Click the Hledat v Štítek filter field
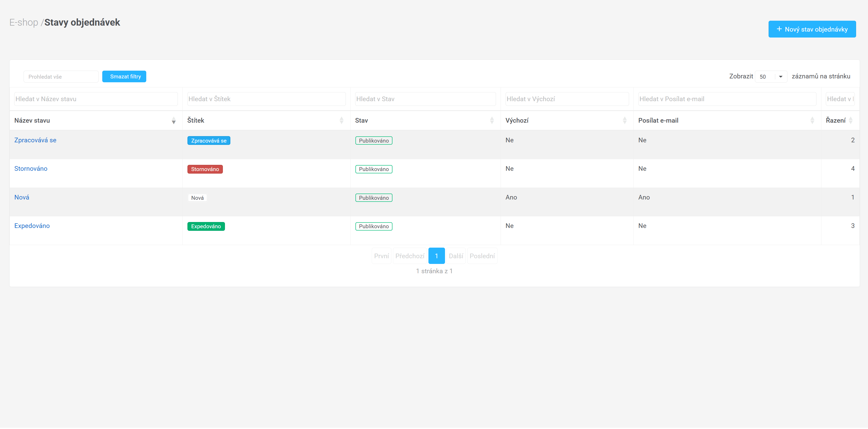868x429 pixels. 266,99
